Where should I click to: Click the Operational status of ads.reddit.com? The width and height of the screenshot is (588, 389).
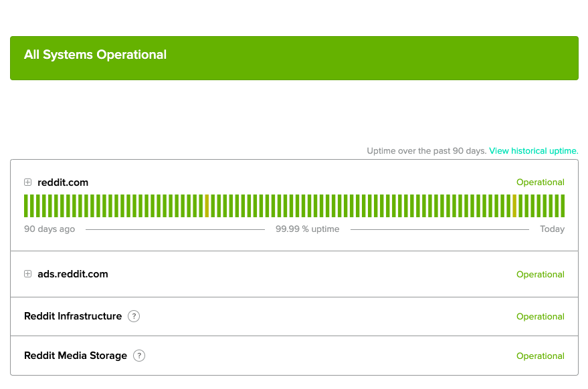[540, 275]
